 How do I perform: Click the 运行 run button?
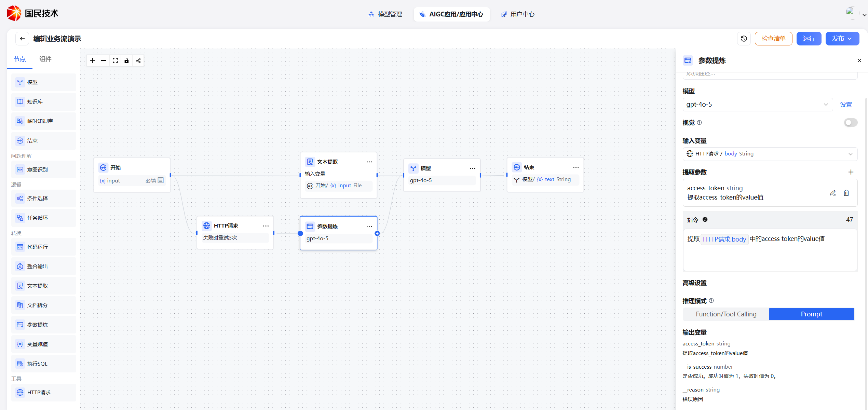[809, 39]
